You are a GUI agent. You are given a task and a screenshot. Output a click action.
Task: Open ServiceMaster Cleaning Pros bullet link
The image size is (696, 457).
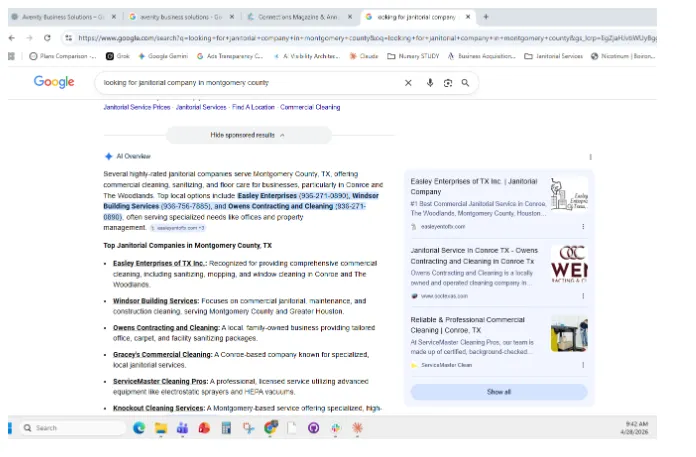[x=160, y=382]
